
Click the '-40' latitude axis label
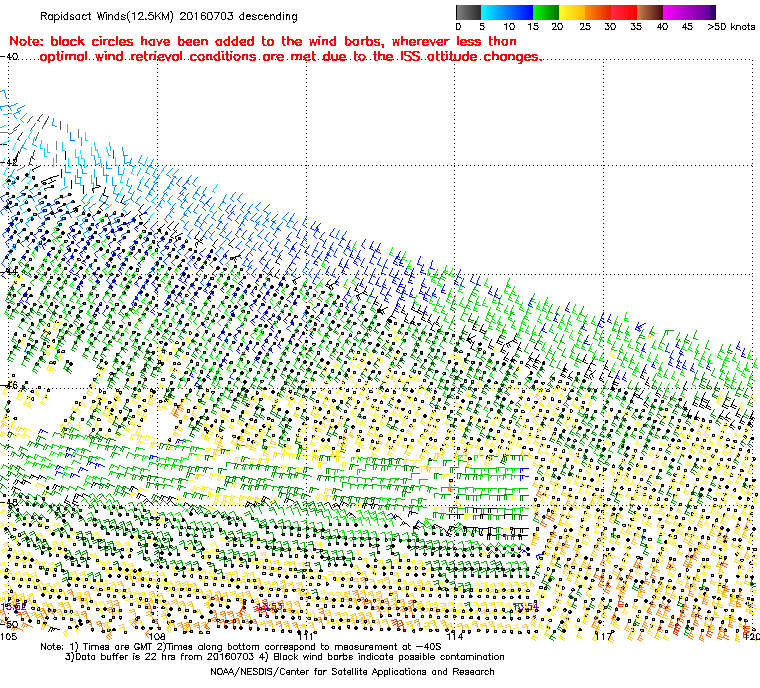9,57
